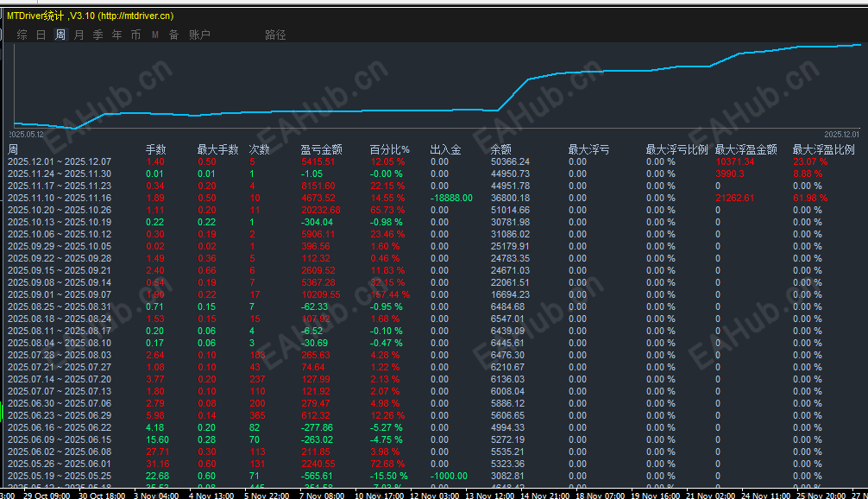
Task: Click the 周 column header
Action: click(13, 149)
